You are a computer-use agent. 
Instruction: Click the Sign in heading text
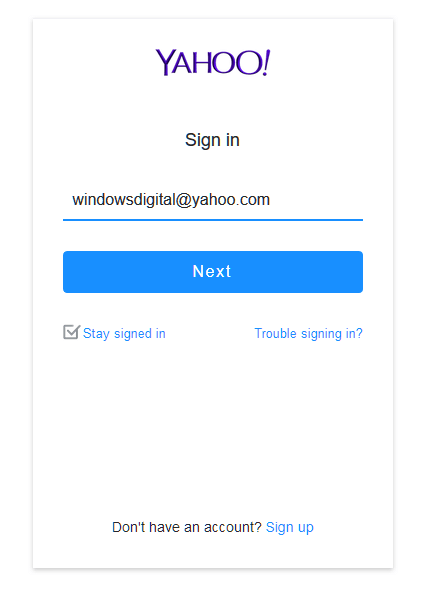pos(213,140)
